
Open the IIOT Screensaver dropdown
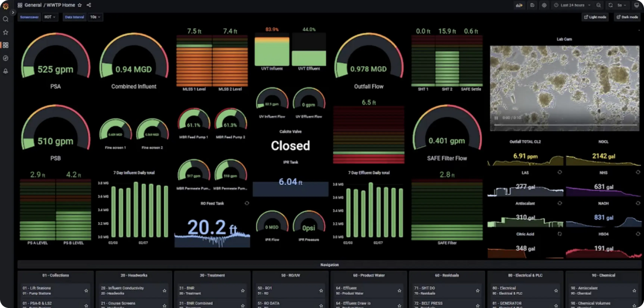click(x=50, y=17)
